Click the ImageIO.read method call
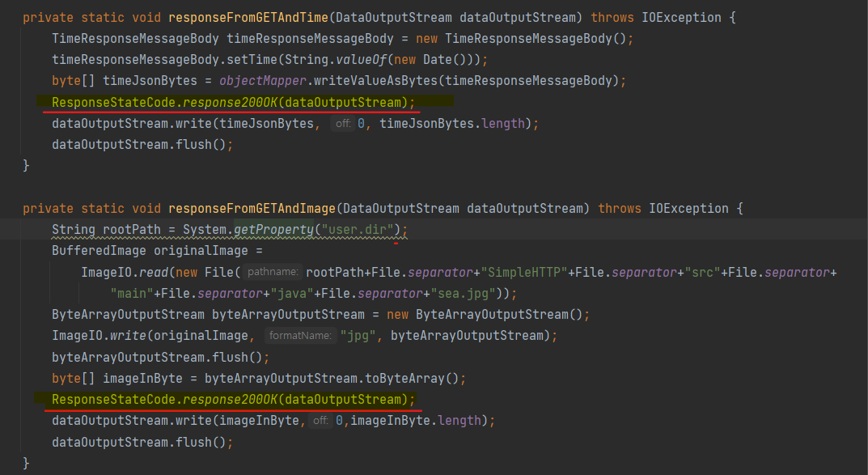 coord(125,273)
